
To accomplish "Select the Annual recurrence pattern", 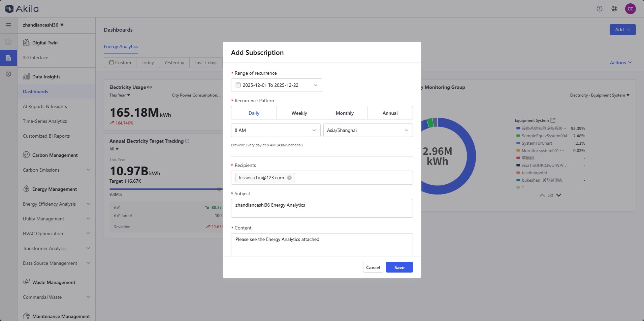I will [x=390, y=113].
